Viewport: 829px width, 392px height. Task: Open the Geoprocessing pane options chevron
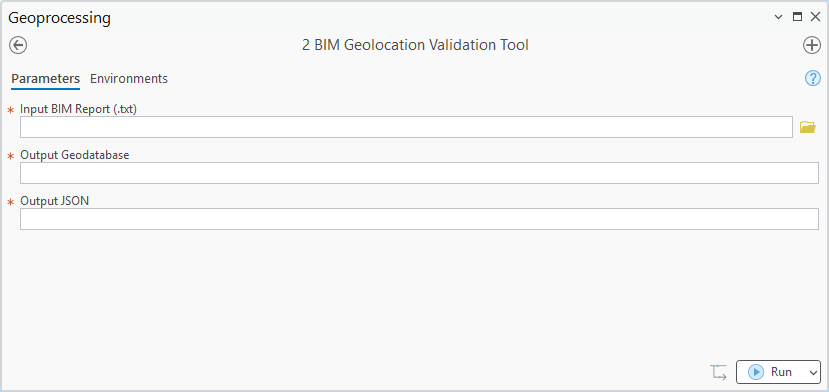[x=779, y=17]
